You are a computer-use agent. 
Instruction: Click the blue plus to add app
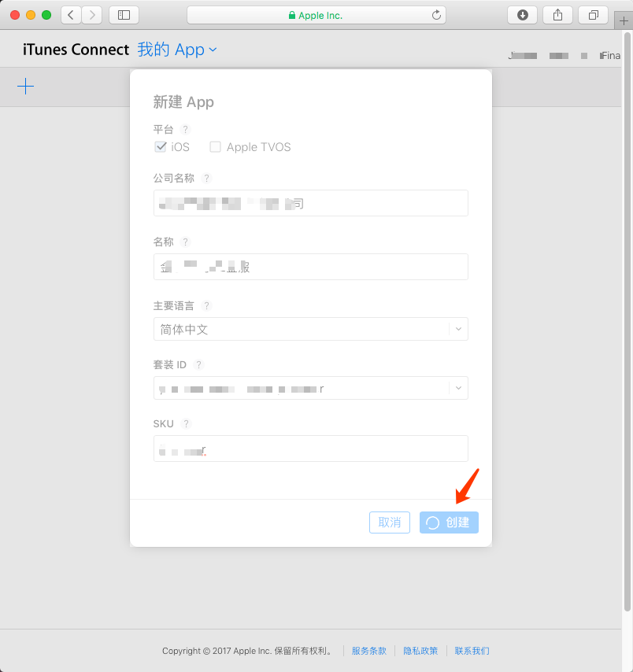pos(26,86)
